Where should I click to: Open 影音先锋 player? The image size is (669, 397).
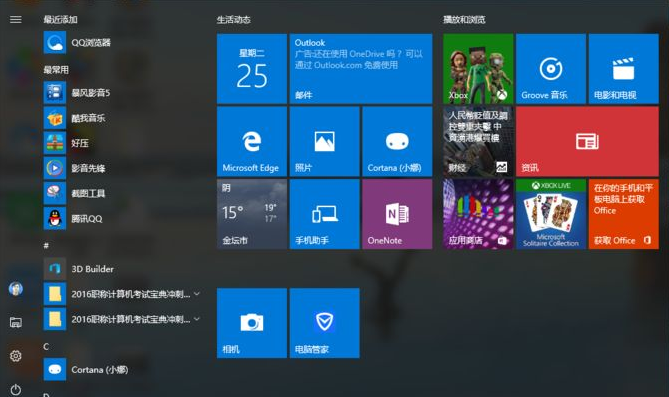pyautogui.click(x=122, y=168)
